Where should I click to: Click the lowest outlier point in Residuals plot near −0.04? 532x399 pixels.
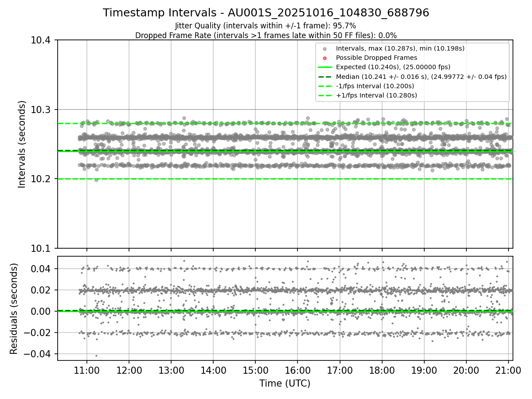click(x=96, y=356)
